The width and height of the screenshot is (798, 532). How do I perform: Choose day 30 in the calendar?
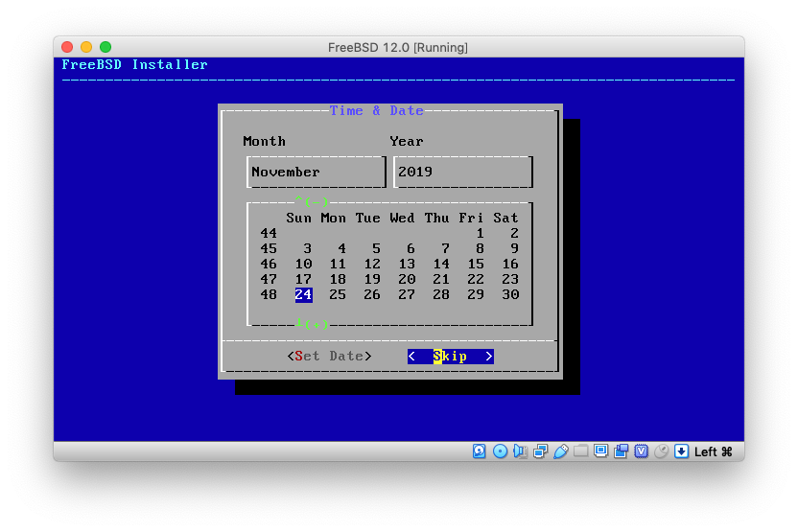510,294
